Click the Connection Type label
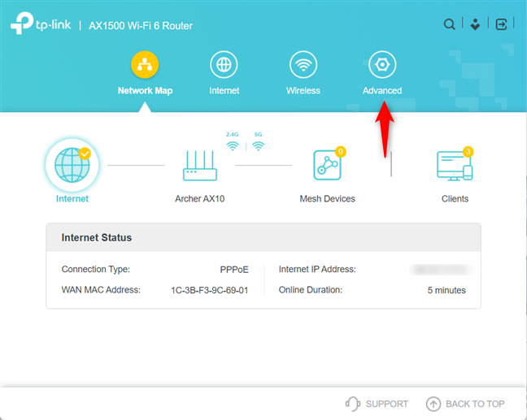Screen dimensions: 527x420 click(x=96, y=269)
